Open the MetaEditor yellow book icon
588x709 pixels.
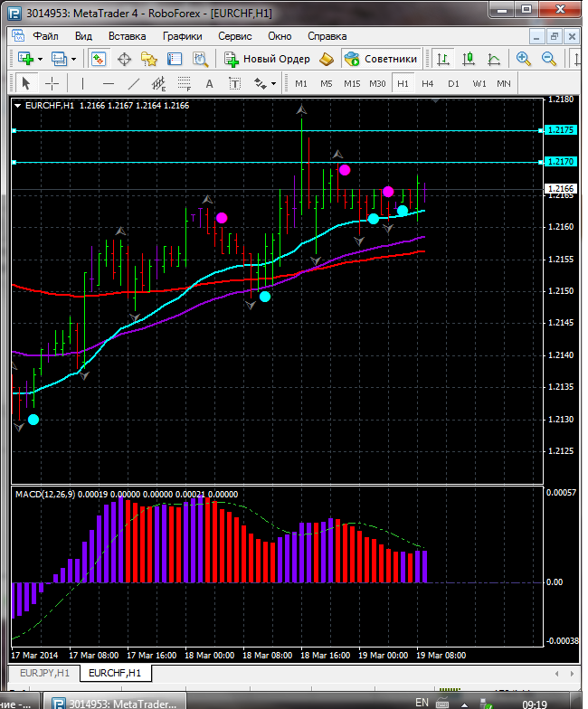(x=326, y=60)
